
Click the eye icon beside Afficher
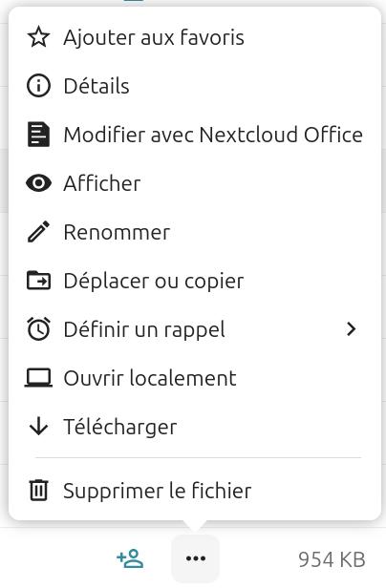click(x=38, y=183)
